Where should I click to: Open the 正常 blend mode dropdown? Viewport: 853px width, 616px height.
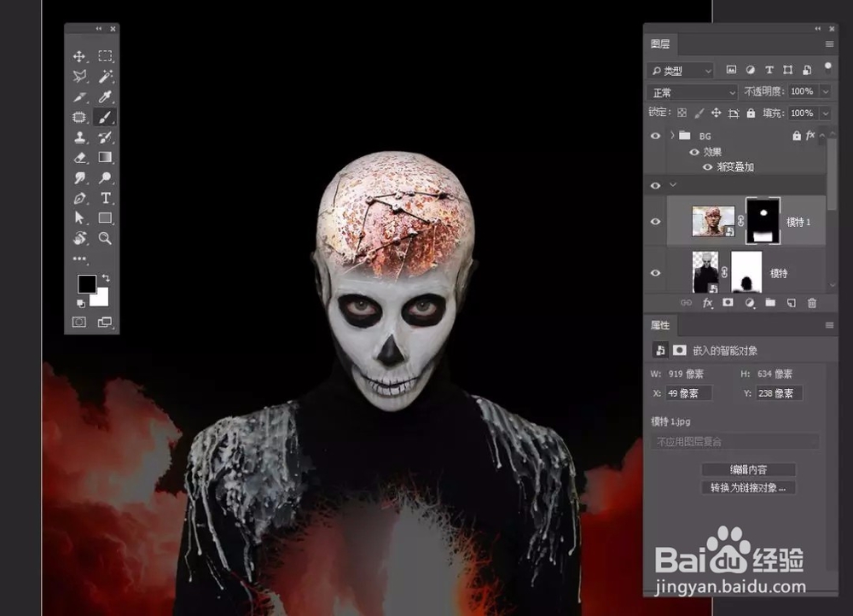tap(692, 92)
